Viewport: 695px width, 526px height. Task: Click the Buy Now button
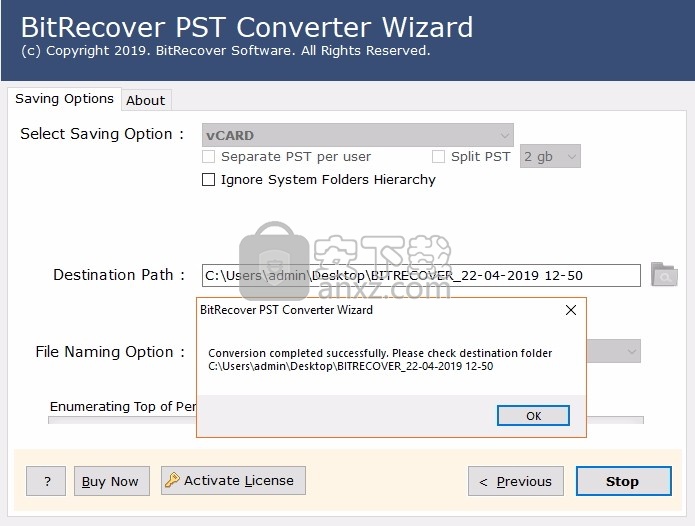(x=112, y=481)
